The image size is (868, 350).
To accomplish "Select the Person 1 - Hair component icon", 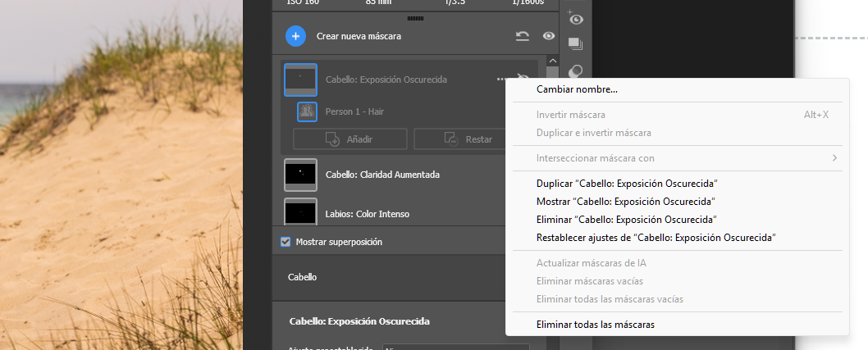I will 307,111.
